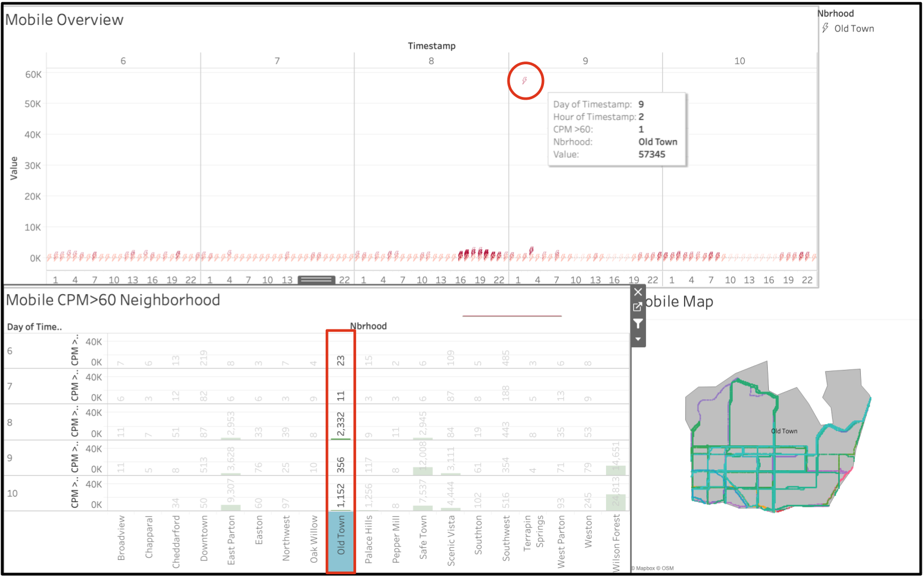924x577 pixels.
Task: Click the Old Town 2,332 bar value
Action: (x=341, y=424)
